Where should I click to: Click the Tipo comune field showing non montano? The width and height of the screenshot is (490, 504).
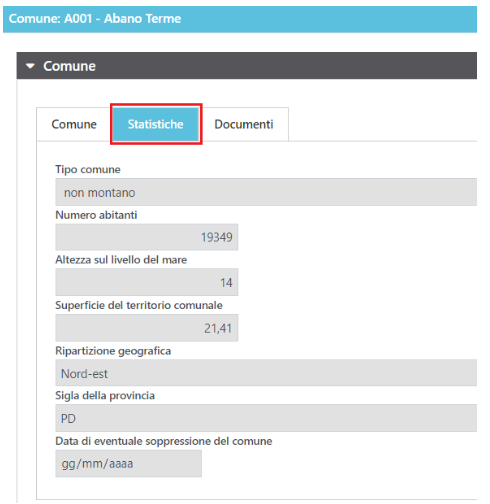click(266, 192)
